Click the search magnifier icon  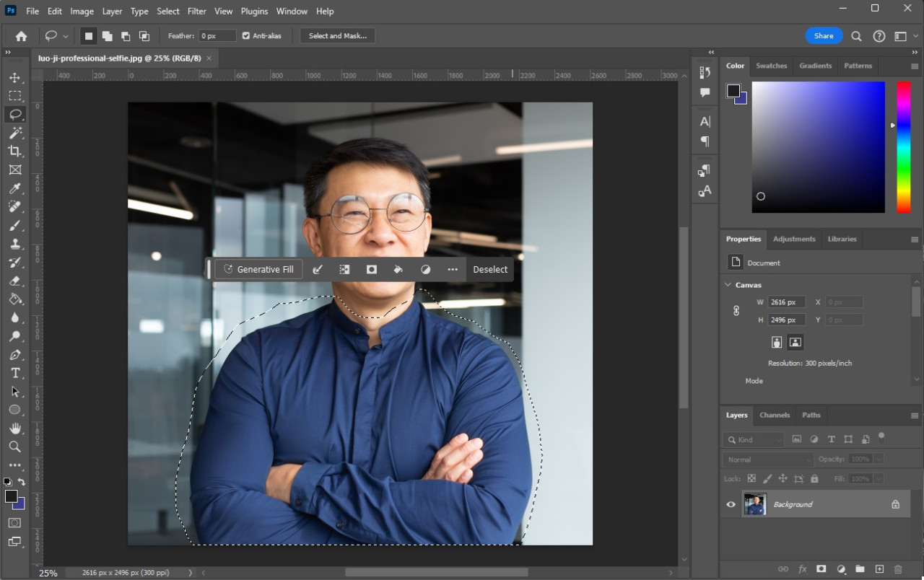pyautogui.click(x=856, y=36)
